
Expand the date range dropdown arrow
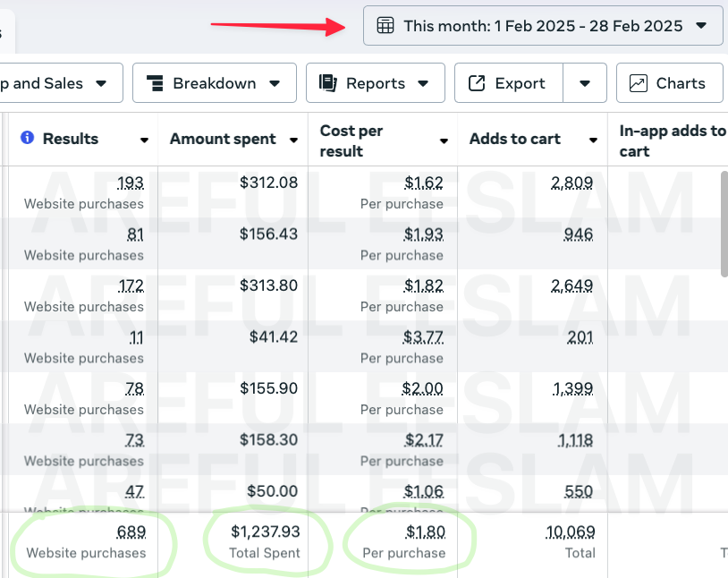click(701, 26)
